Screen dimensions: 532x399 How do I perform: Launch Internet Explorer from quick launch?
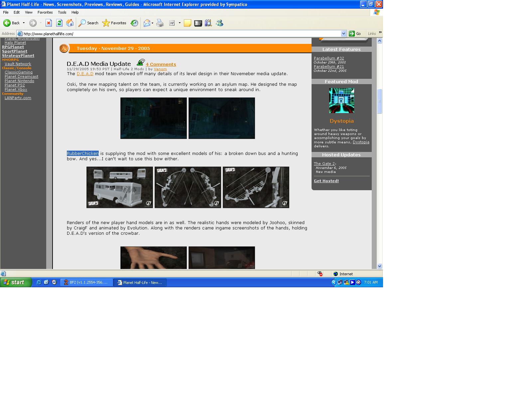[39, 282]
